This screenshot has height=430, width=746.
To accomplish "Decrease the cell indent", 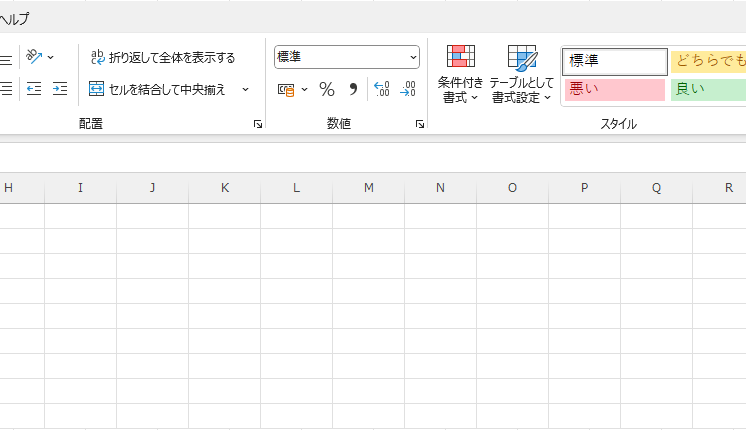I will point(34,89).
